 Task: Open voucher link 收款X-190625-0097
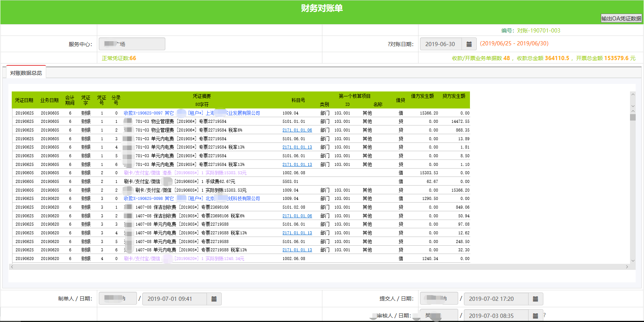pos(143,113)
